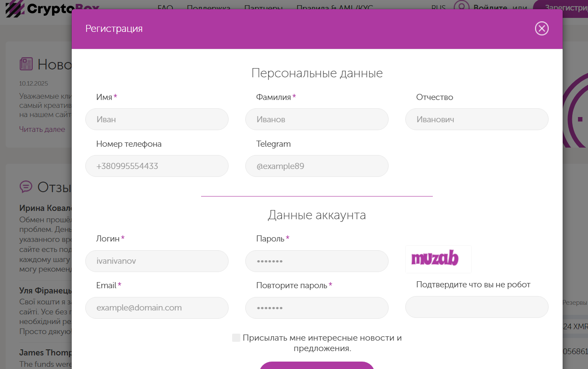Click the captcha answer field below 'Подтвердите что вы не робот'
The image size is (588, 369).
coord(477,307)
